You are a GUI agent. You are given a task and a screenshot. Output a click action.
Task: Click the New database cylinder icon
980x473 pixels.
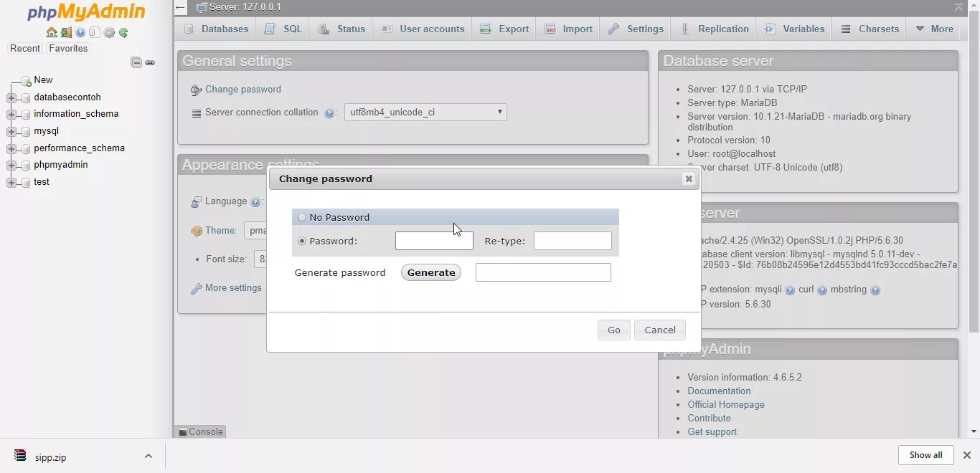coord(26,81)
